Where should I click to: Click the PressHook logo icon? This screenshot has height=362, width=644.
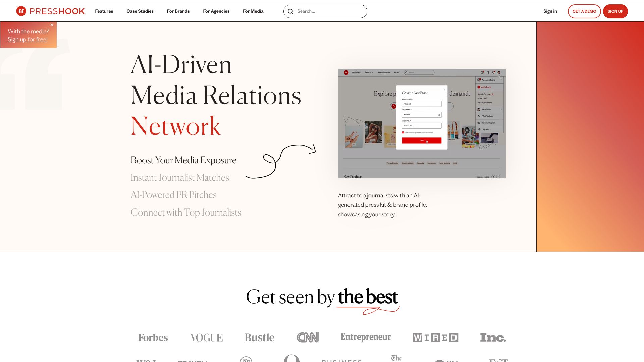[x=21, y=11]
